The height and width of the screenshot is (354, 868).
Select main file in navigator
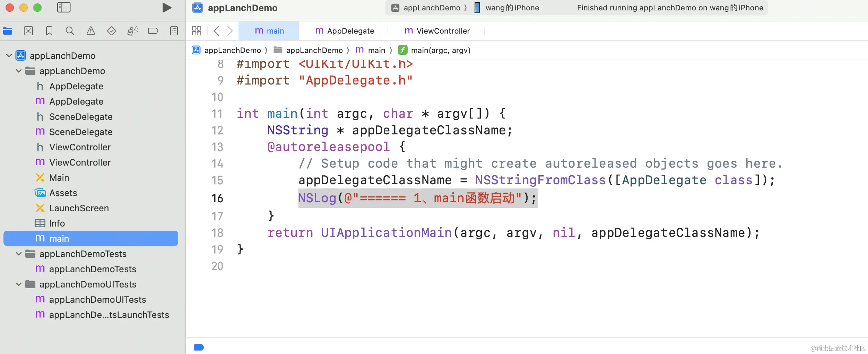91,238
